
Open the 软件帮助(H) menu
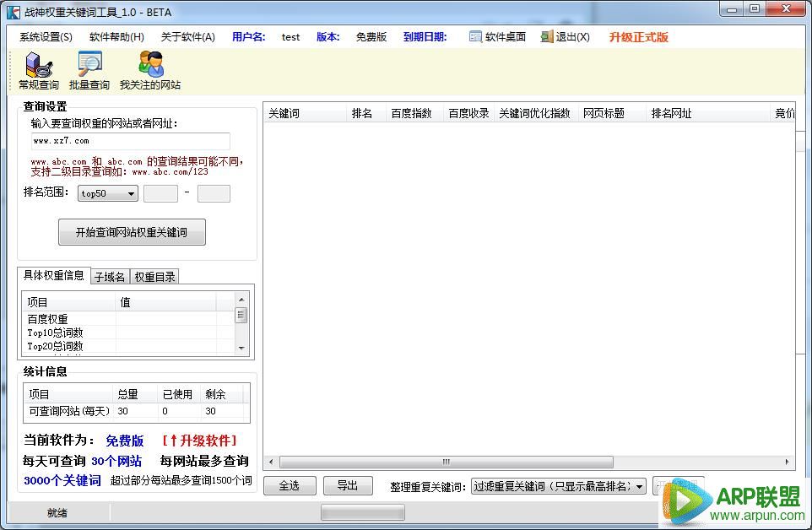click(x=116, y=37)
